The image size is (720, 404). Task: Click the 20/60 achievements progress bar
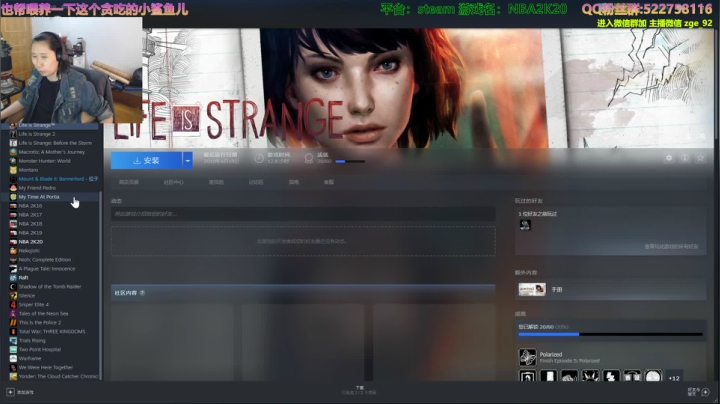(610, 335)
